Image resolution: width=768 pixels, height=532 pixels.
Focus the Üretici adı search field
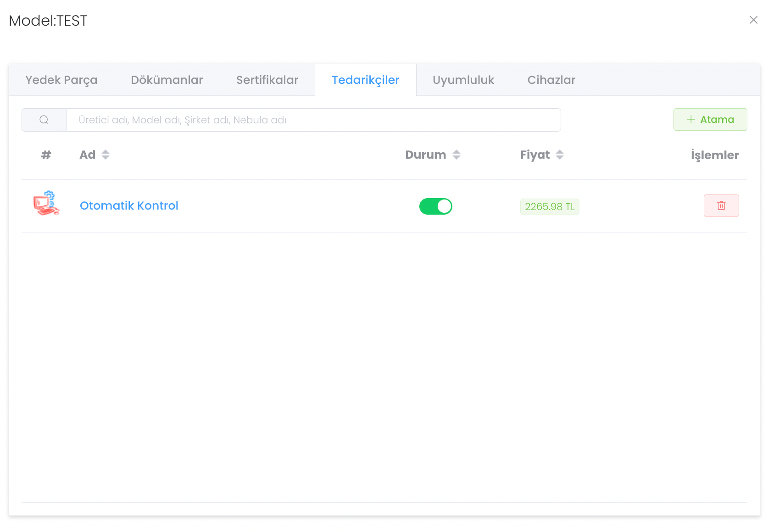[x=313, y=120]
